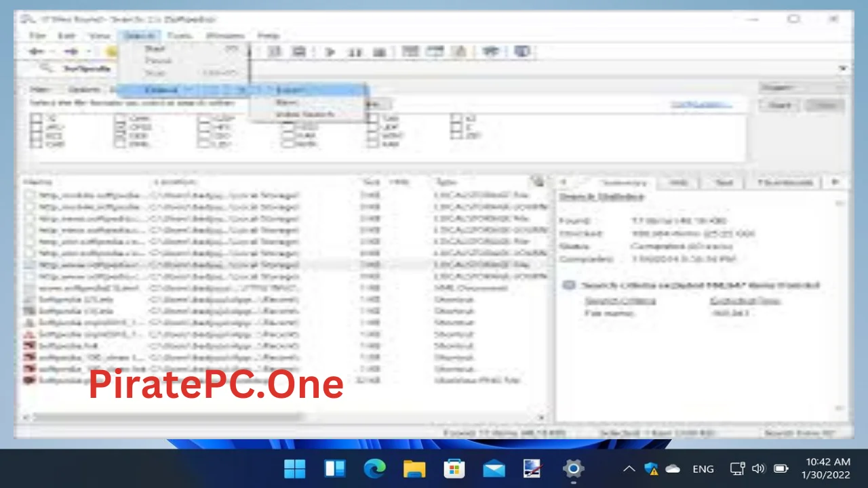Toggle the CHM format checkbox

120,119
